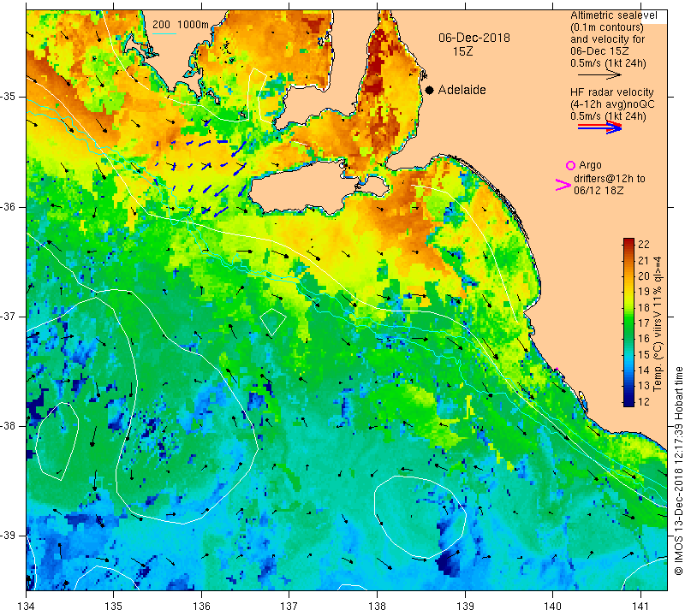
Task: Click colorbar value 14
Action: [644, 370]
